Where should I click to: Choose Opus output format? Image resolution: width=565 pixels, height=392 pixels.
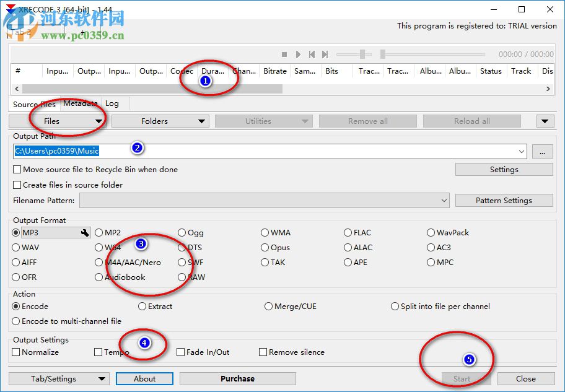coord(265,248)
